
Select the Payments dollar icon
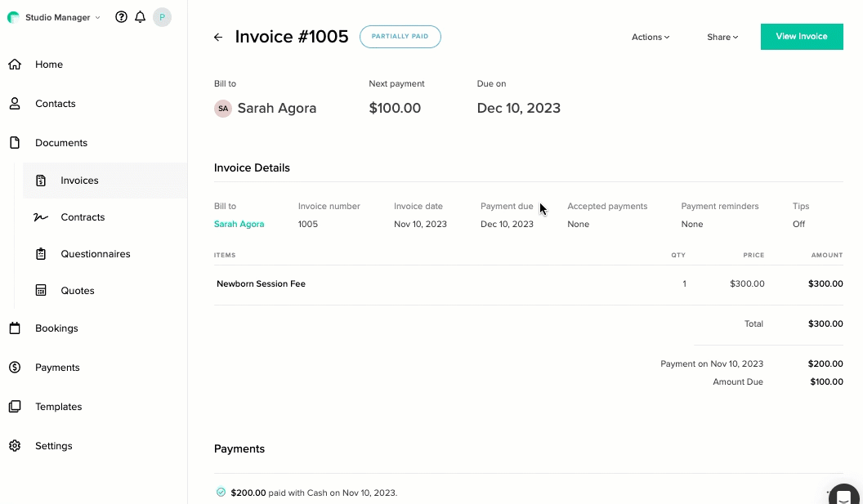[14, 367]
